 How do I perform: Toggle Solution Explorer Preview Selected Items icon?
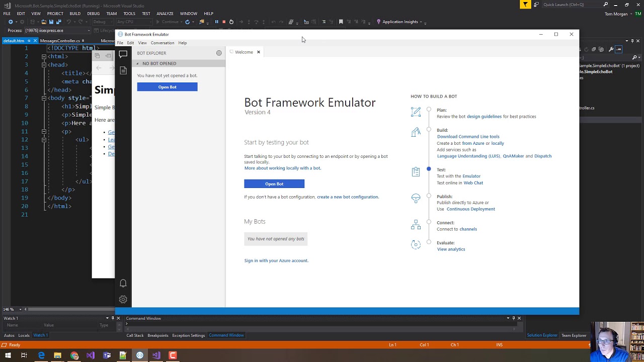[618, 49]
